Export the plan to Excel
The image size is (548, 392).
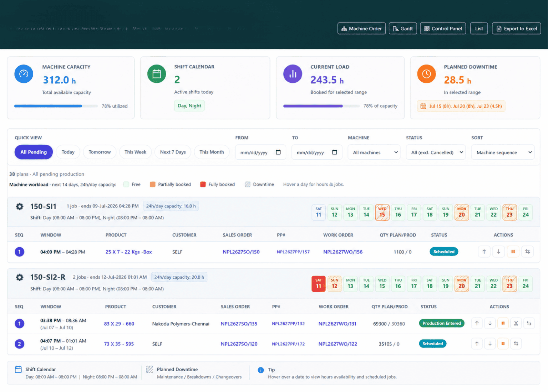(517, 29)
